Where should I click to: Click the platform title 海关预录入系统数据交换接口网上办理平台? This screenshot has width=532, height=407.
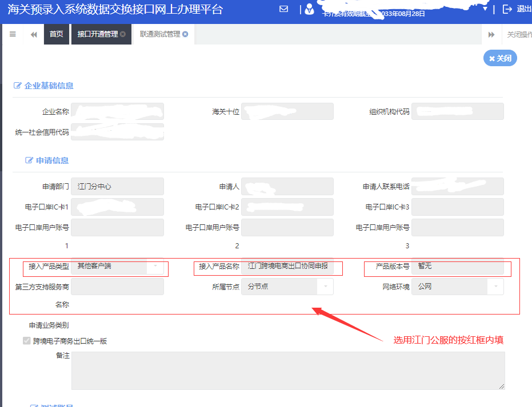click(x=115, y=9)
